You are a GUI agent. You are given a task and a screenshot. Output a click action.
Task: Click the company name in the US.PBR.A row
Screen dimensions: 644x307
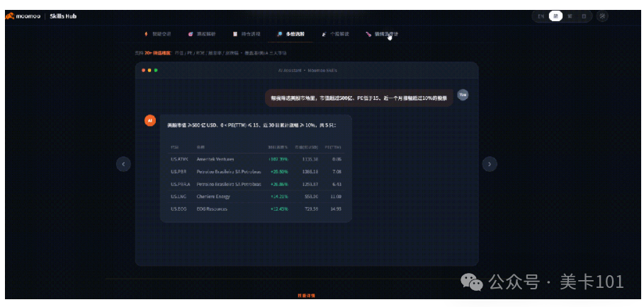point(229,185)
